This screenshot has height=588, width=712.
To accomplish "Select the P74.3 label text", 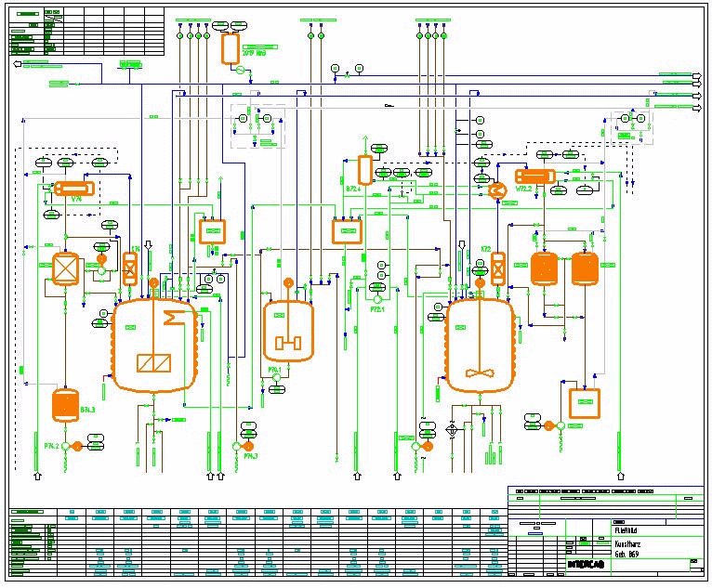I will click(x=251, y=456).
